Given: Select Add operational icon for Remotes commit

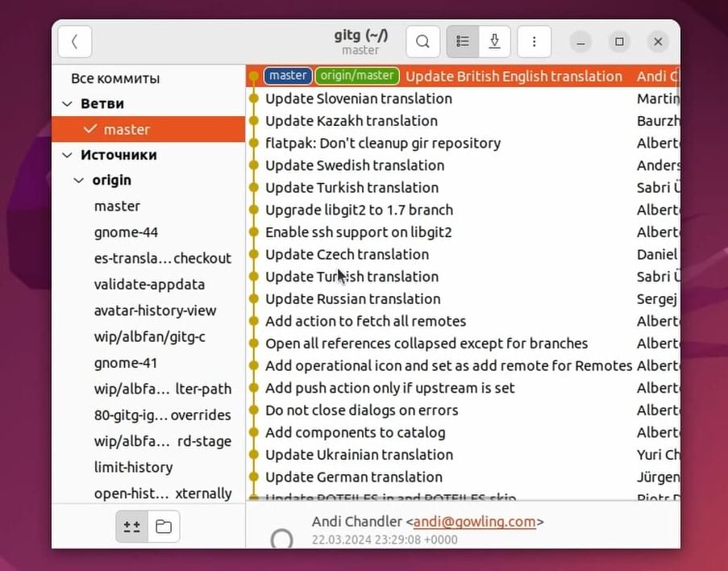Looking at the screenshot, I should pos(463,365).
